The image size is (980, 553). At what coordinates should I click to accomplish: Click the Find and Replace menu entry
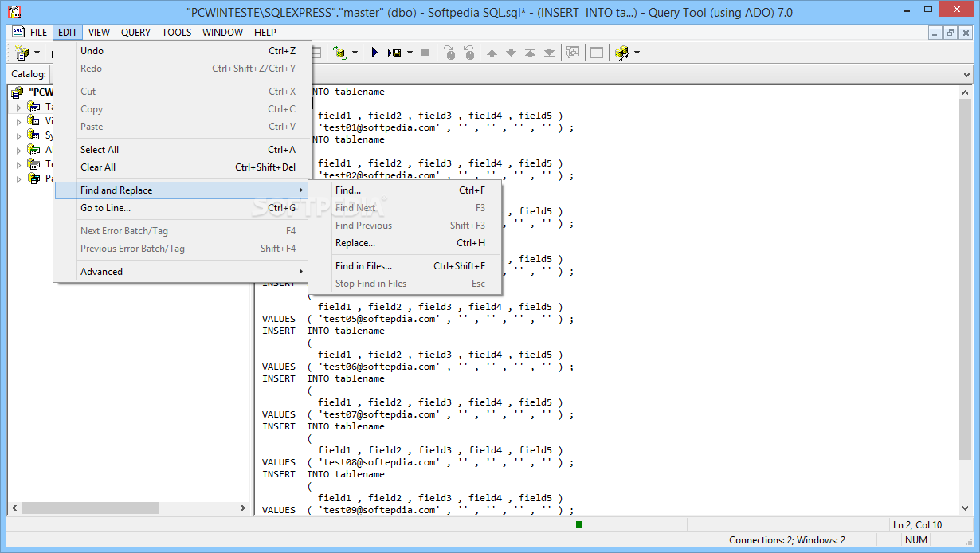pos(181,190)
